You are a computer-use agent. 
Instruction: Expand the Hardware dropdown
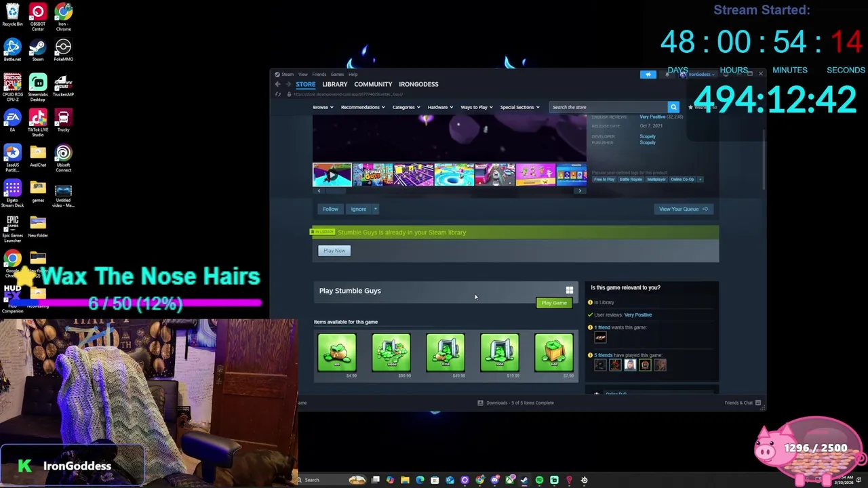[x=440, y=107]
